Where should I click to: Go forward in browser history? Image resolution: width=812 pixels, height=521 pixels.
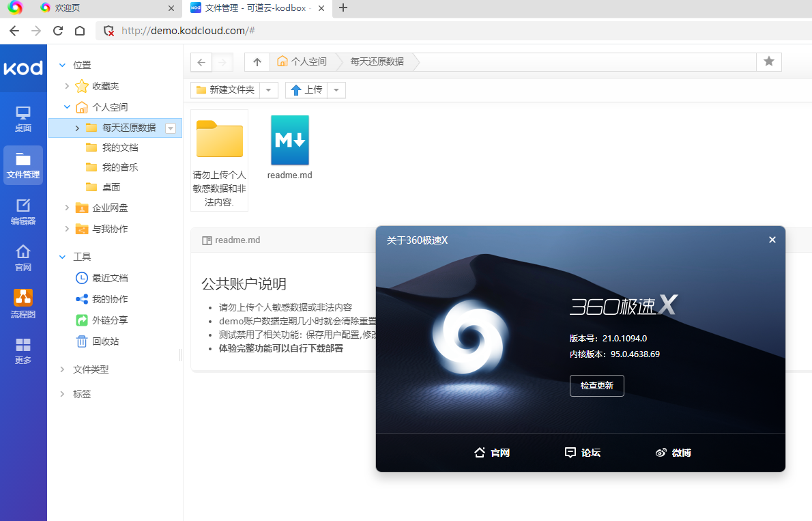point(36,31)
